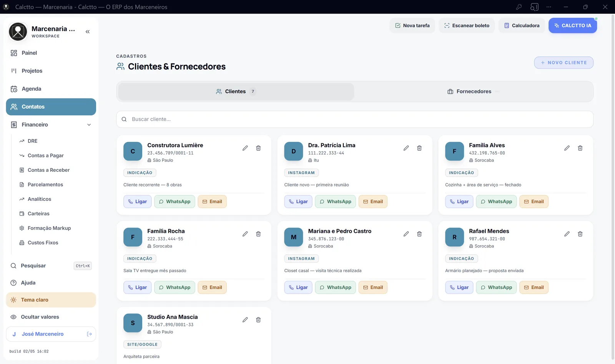
Task: Toggle Ocultar valores visibility
Action: point(51,317)
